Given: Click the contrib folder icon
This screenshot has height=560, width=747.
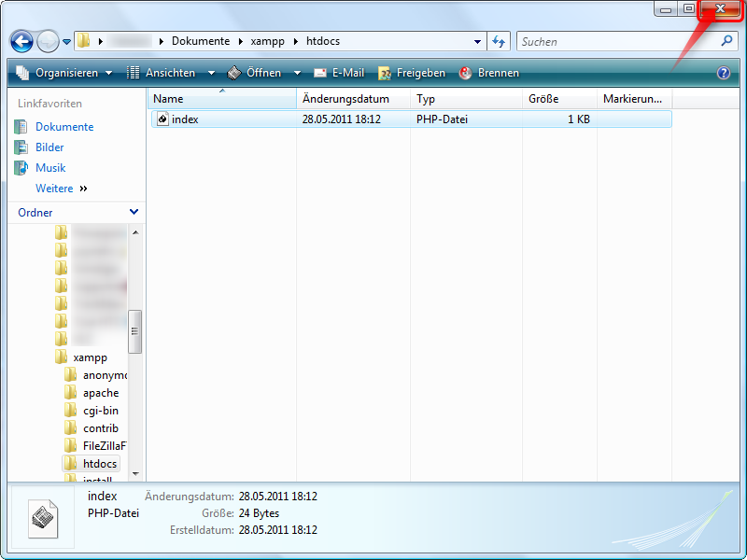Looking at the screenshot, I should [71, 427].
